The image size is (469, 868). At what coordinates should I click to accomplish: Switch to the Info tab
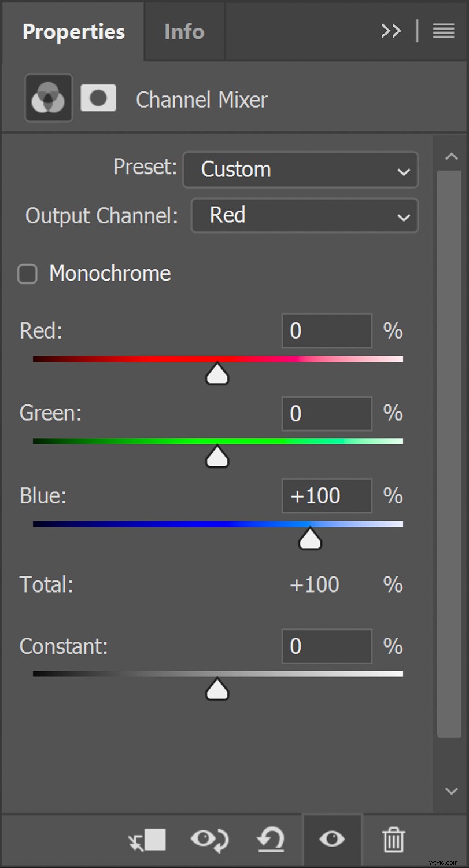pyautogui.click(x=184, y=32)
